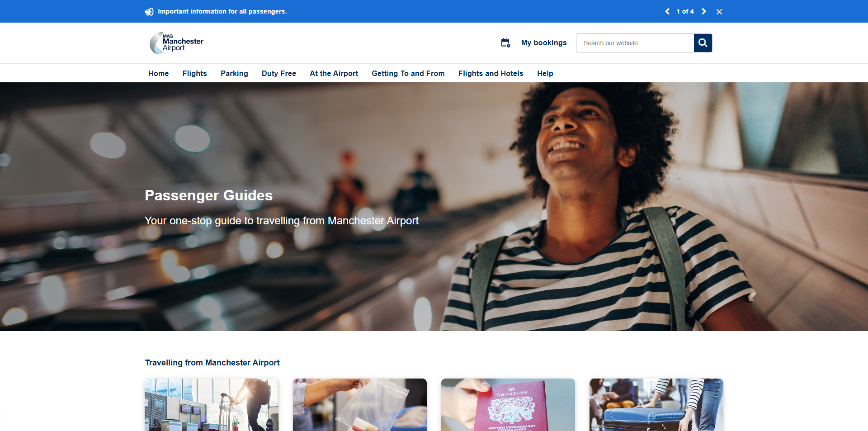
Task: Open the Flights menu
Action: click(x=194, y=73)
